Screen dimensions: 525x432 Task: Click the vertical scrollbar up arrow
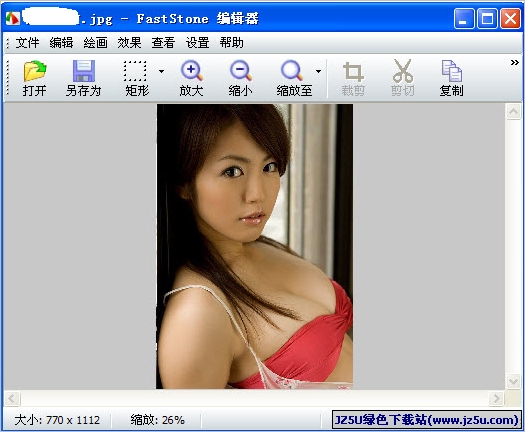(513, 112)
